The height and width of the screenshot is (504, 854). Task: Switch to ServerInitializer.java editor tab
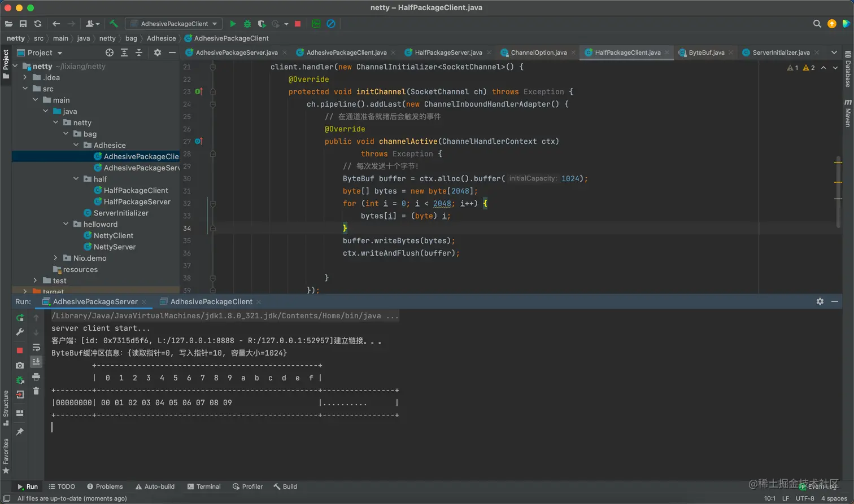pyautogui.click(x=781, y=52)
